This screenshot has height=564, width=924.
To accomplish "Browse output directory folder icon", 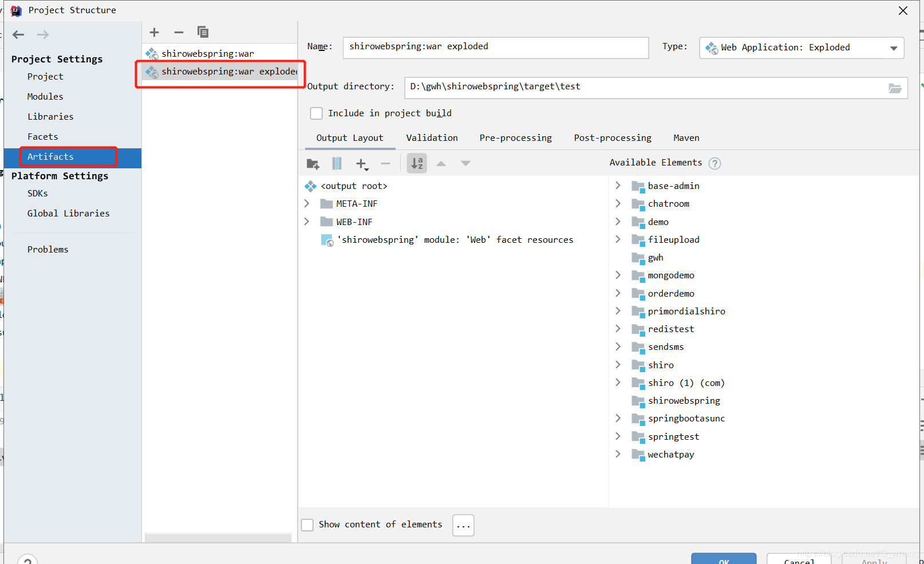I will click(x=895, y=88).
